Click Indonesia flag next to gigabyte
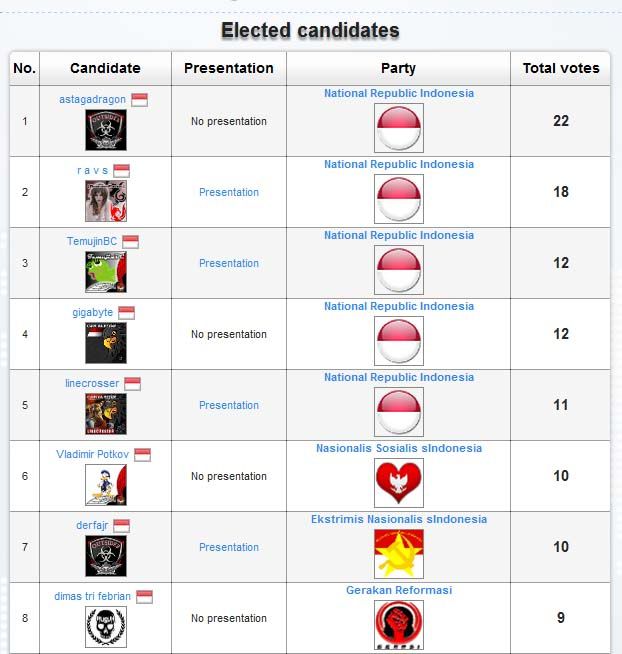Image resolution: width=622 pixels, height=654 pixels. tap(126, 313)
